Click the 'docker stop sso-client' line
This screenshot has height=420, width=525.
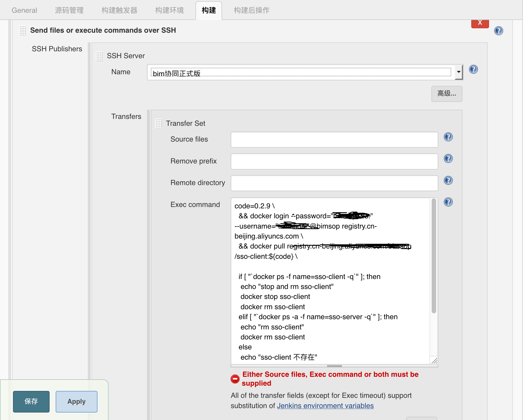click(275, 296)
